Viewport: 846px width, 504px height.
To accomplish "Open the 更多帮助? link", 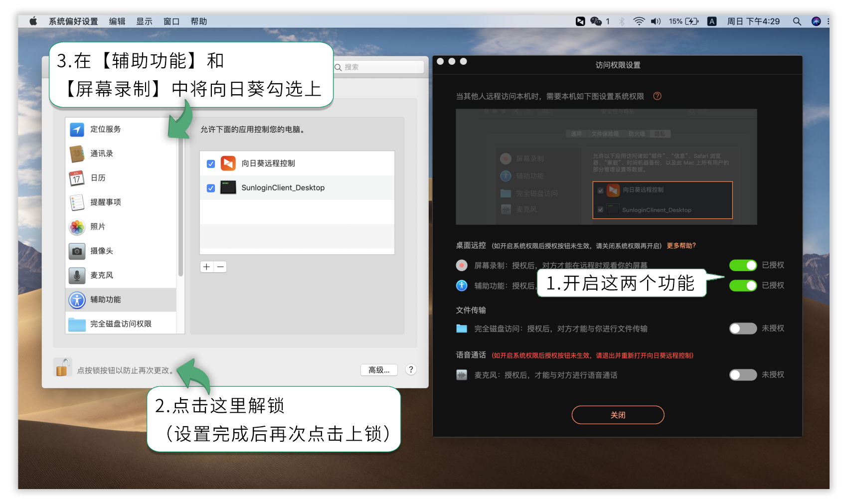I will tap(681, 246).
